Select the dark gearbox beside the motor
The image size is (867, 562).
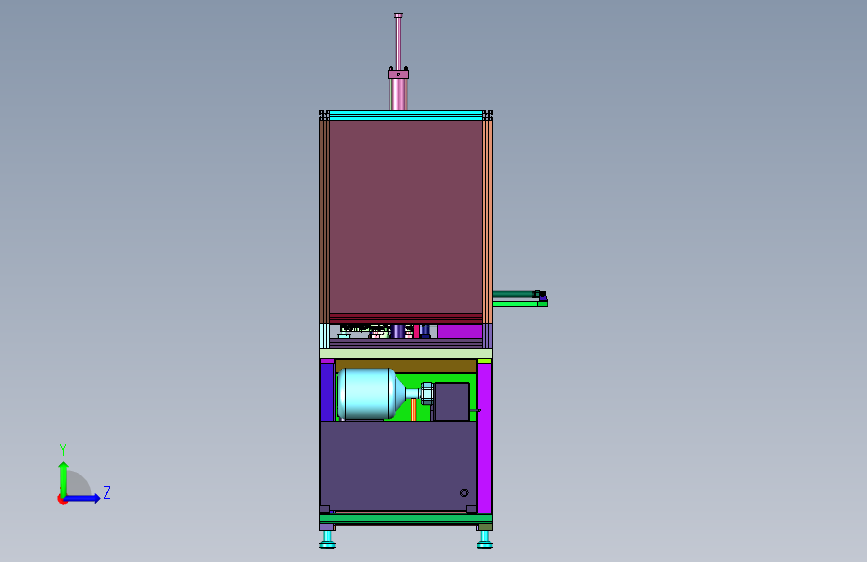coord(452,402)
